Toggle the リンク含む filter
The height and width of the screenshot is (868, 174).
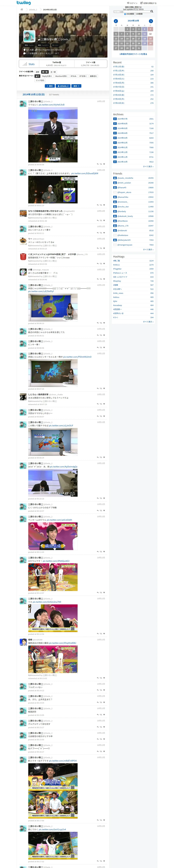40,80
